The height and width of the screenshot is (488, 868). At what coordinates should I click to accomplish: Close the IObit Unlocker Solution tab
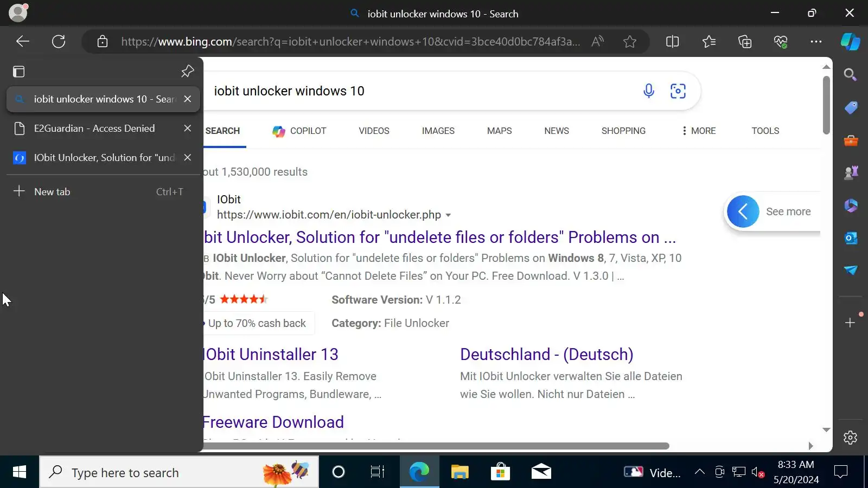[187, 157]
